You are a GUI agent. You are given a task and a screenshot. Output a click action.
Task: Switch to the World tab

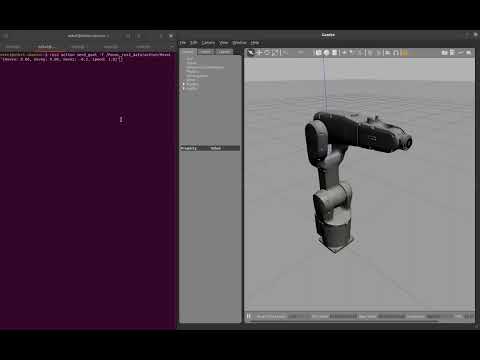(x=188, y=52)
